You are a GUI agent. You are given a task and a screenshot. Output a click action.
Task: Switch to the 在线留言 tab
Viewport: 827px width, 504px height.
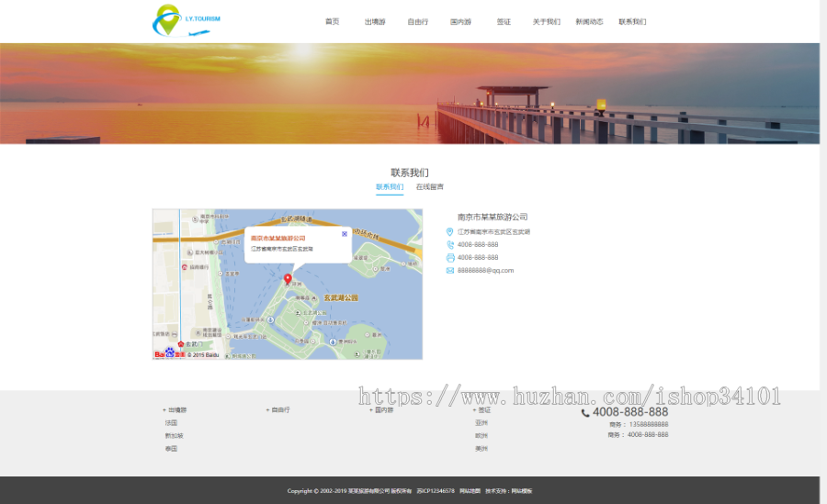(430, 187)
